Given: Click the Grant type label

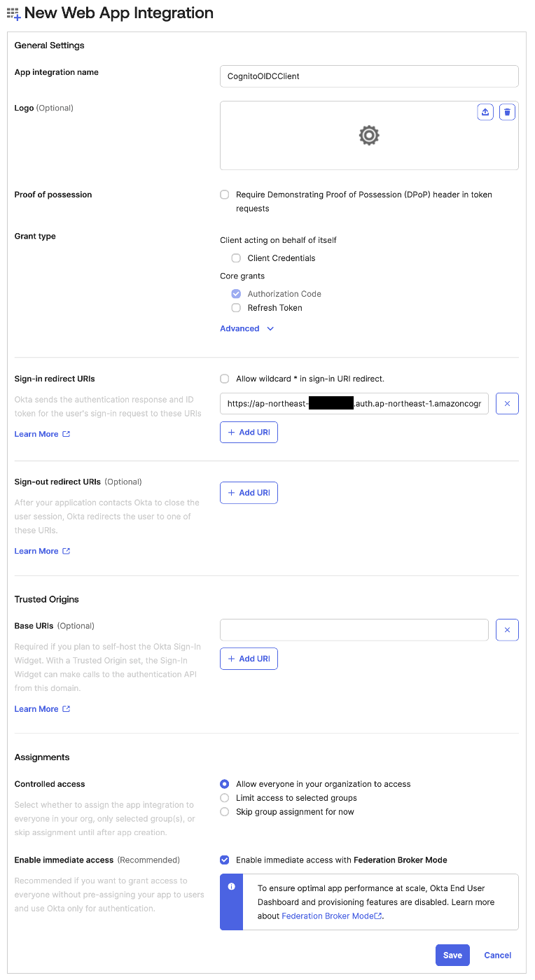Looking at the screenshot, I should (35, 236).
